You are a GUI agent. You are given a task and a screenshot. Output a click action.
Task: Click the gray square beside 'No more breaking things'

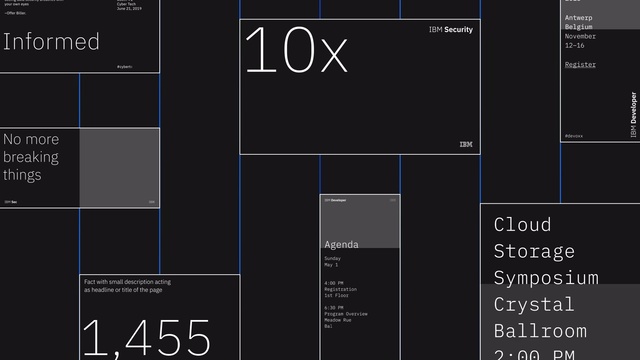coord(119,168)
